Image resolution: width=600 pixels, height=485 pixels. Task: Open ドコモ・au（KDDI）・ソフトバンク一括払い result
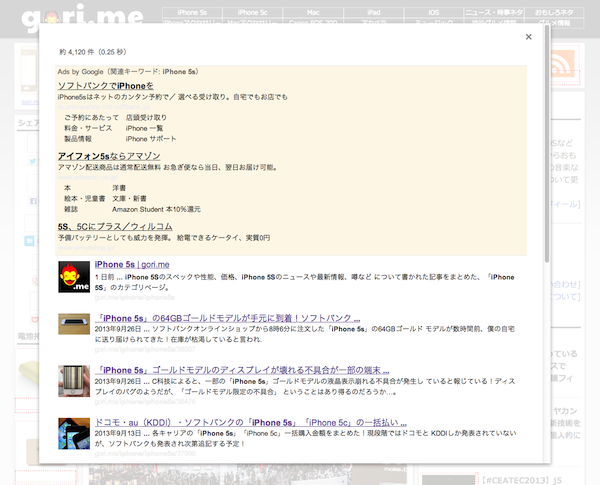251,423
